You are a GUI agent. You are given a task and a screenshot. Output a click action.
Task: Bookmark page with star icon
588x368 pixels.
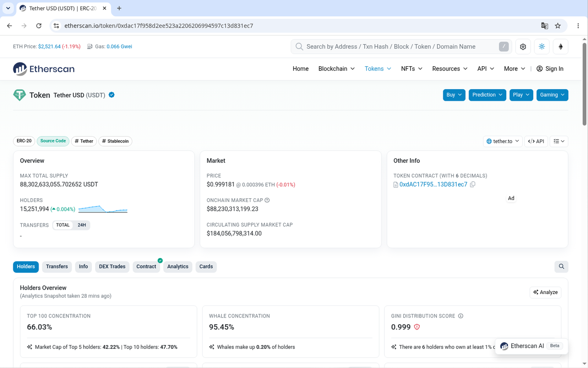558,26
